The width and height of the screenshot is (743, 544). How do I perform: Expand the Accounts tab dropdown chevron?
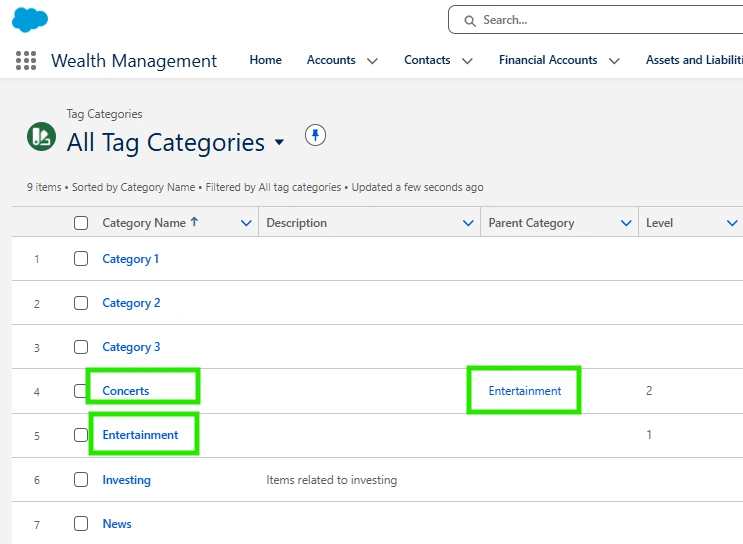pyautogui.click(x=372, y=61)
